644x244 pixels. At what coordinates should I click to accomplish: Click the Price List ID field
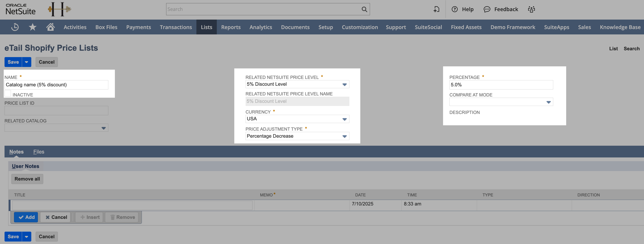[56, 111]
